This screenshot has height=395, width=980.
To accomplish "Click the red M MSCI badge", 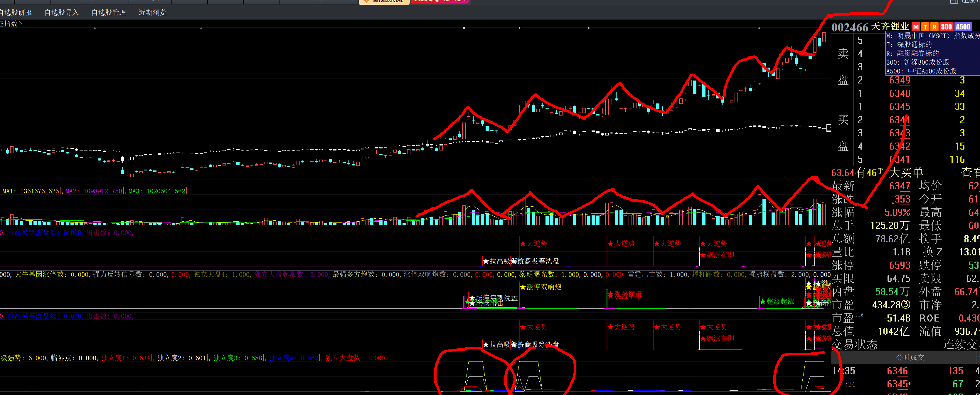I will click(x=916, y=27).
